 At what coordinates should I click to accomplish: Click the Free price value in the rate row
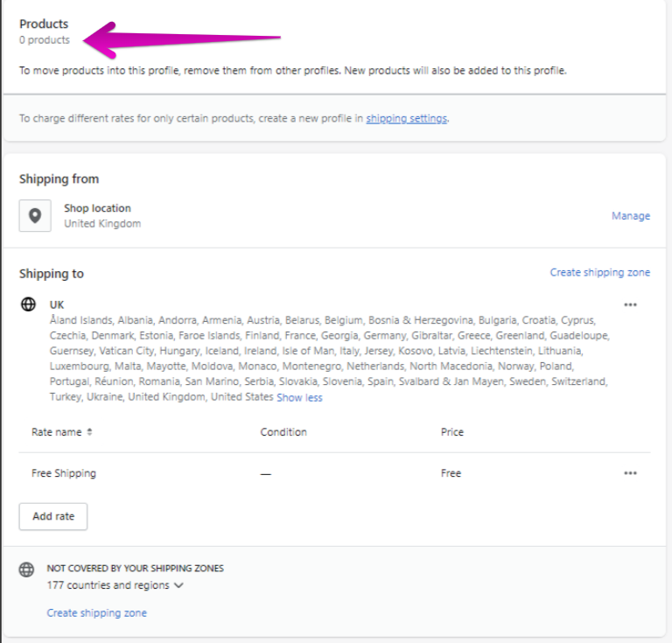451,473
